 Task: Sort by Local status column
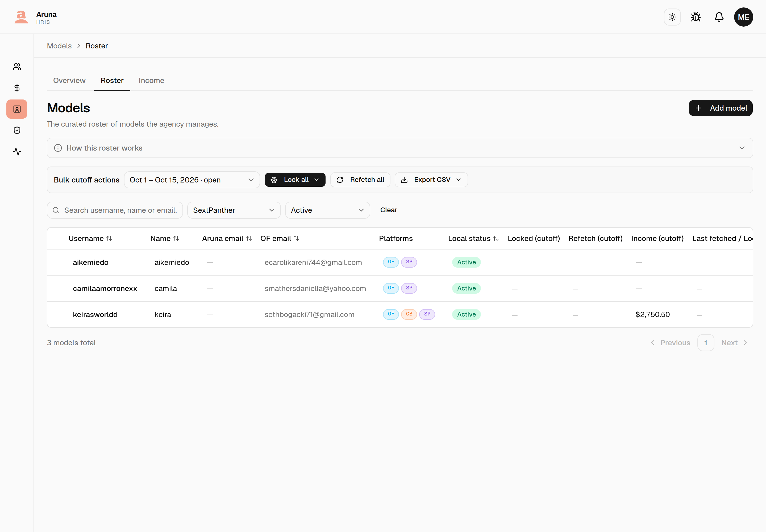tap(473, 239)
